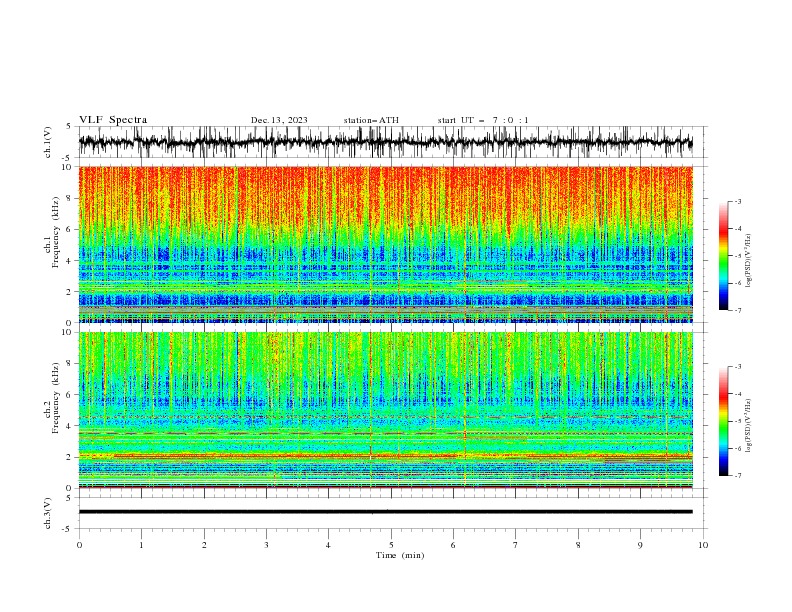
Task: Click the ch.1 color bar "log(PSD)(V²/Hz)" label
Action: [748, 261]
